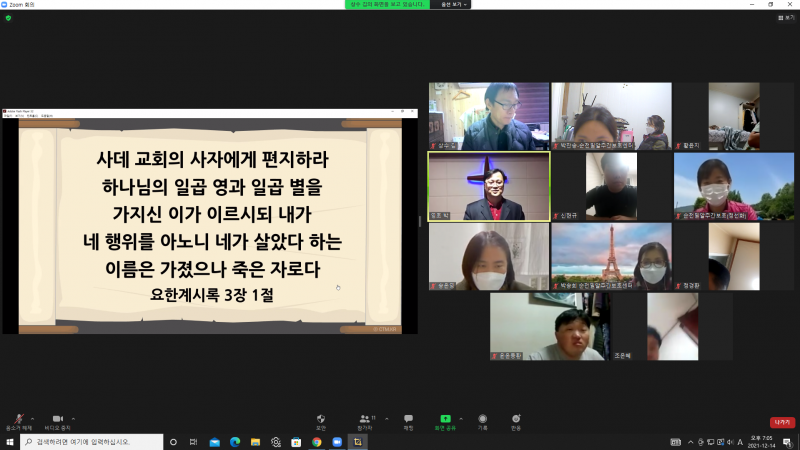This screenshot has width=800, height=450.
Task: Click the touch keyboard tray icon
Action: 676,442
